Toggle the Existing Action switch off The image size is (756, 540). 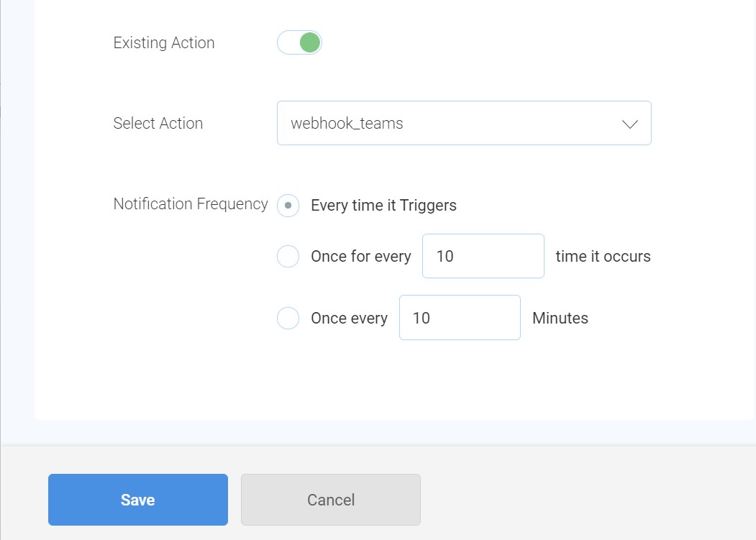coord(299,42)
